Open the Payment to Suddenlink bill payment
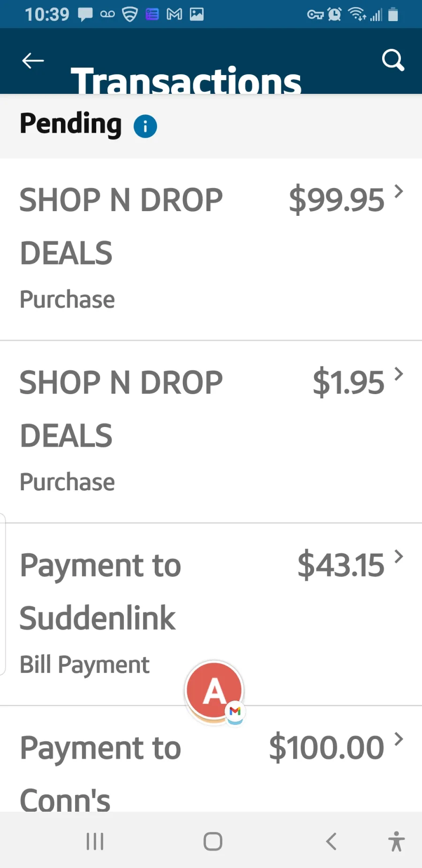This screenshot has height=868, width=422. click(211, 614)
